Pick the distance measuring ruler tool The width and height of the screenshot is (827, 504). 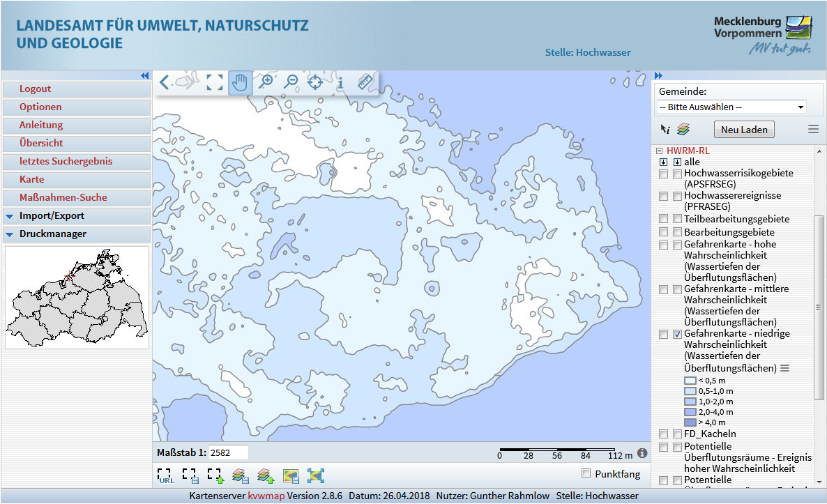[365, 82]
